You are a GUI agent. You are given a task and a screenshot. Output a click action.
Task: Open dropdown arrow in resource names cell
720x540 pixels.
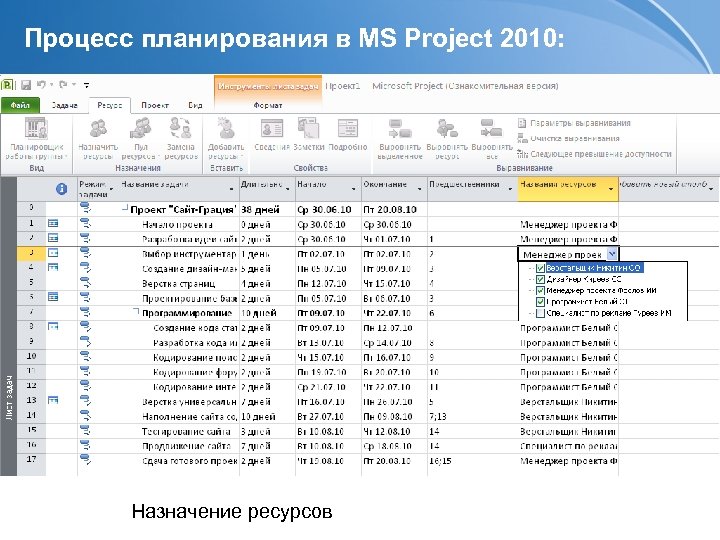(612, 254)
